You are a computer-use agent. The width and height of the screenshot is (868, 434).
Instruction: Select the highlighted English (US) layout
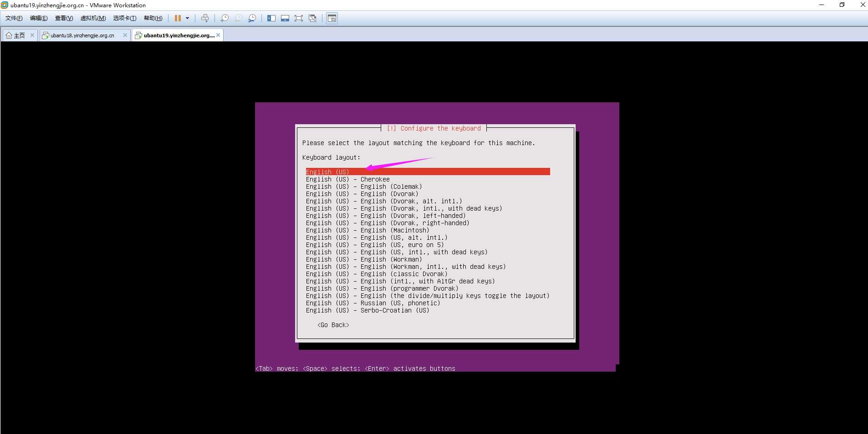428,172
